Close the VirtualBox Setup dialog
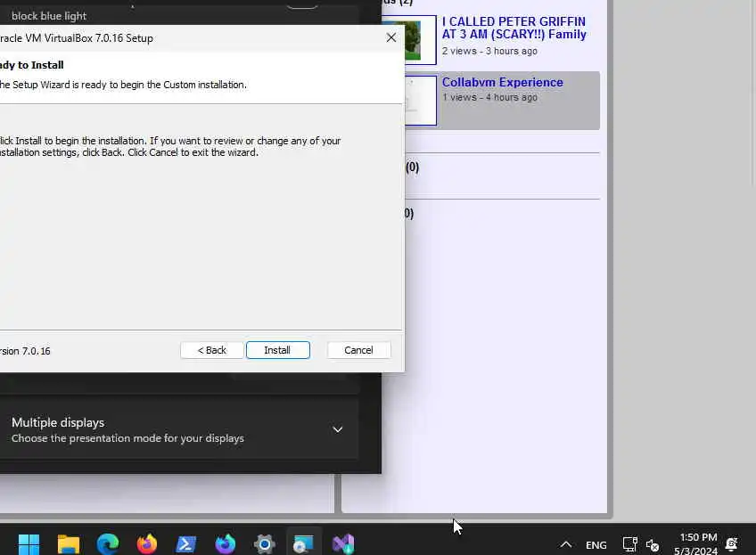 tap(391, 37)
